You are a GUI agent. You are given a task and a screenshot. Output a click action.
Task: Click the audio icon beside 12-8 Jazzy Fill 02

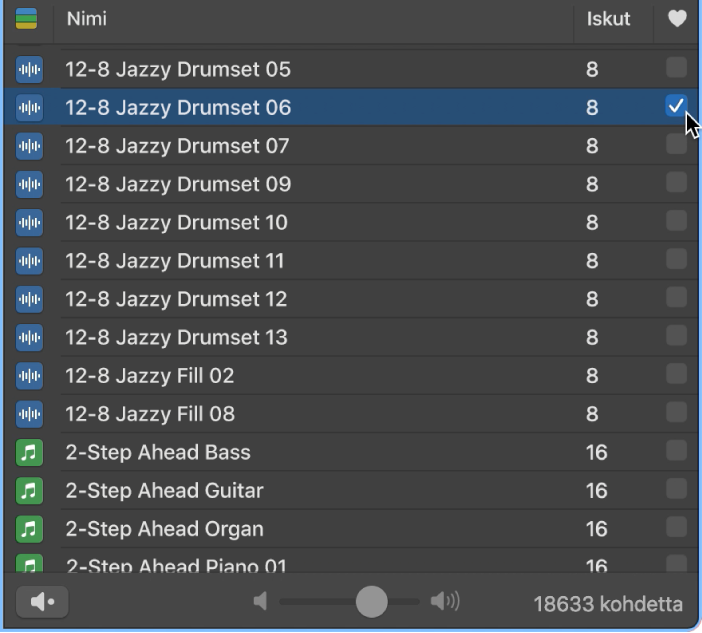(x=30, y=376)
